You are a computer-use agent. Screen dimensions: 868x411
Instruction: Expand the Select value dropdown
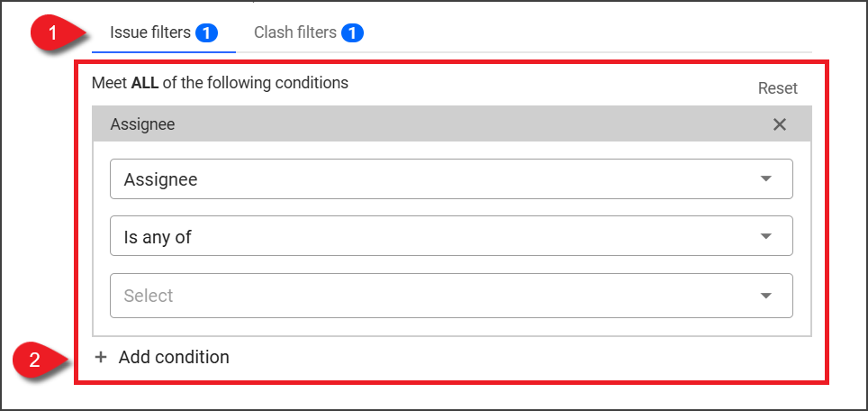(450, 296)
